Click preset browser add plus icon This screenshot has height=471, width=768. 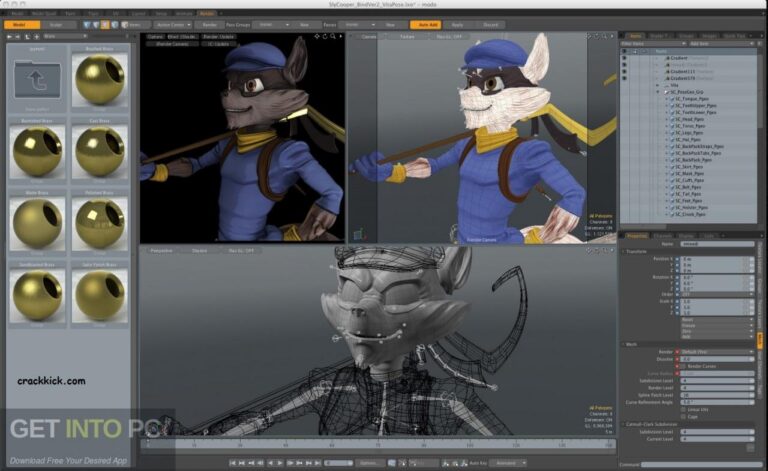tap(36, 37)
